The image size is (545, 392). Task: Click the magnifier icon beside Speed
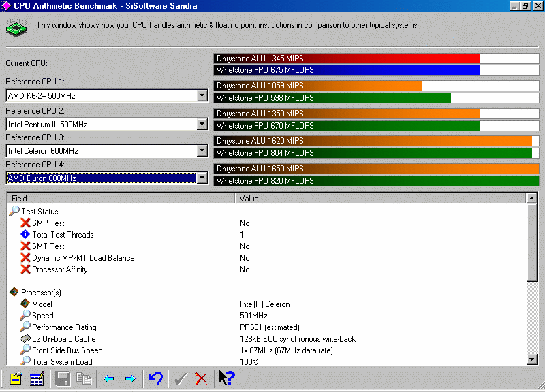(25, 315)
